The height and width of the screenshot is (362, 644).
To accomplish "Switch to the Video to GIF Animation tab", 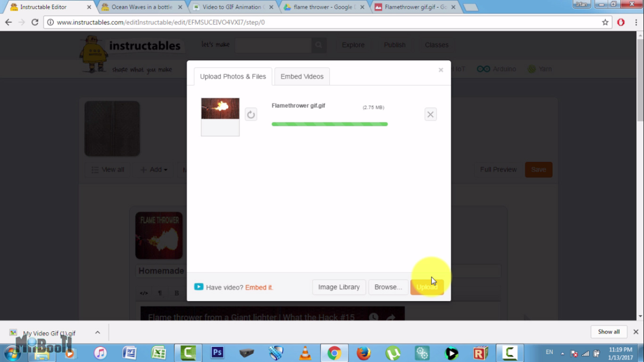I will pyautogui.click(x=233, y=7).
